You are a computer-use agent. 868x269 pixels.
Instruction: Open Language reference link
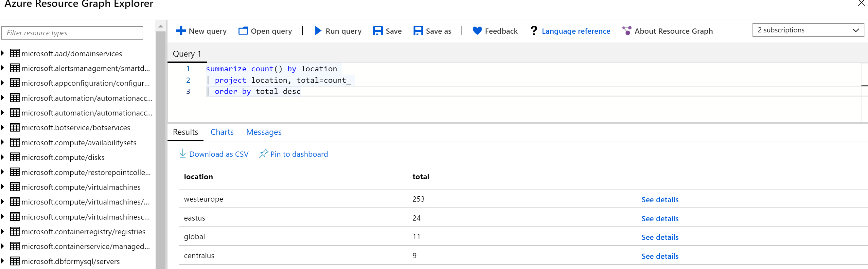click(576, 31)
